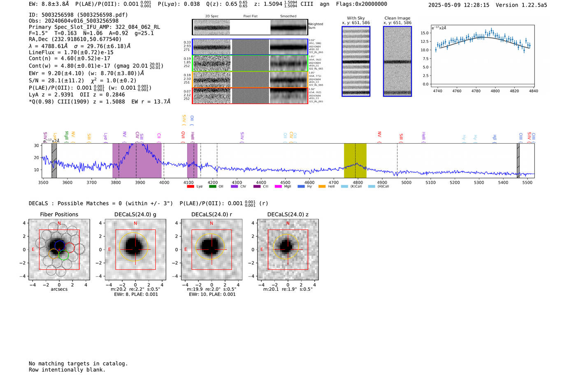Click the narrow purple HeII shaded region

coord(192,160)
